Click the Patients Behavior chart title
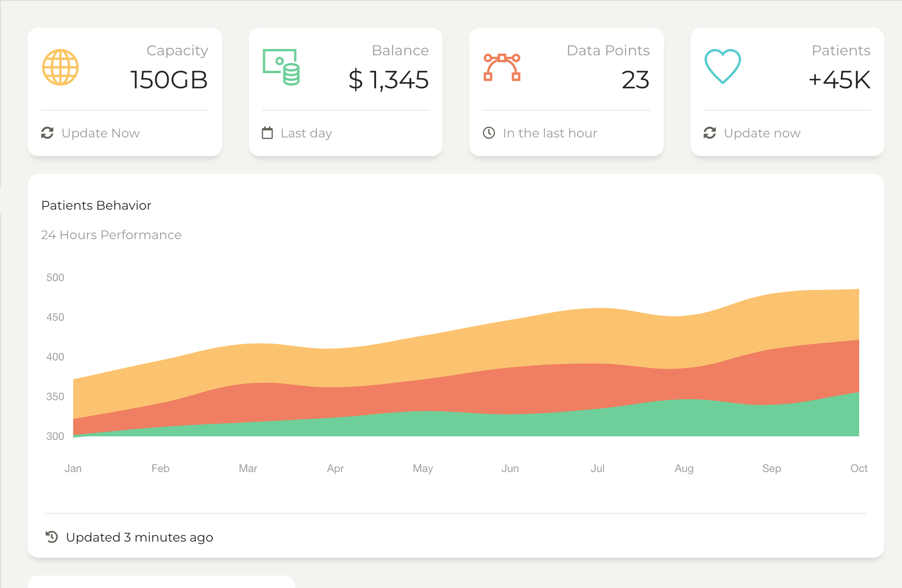Image resolution: width=902 pixels, height=588 pixels. point(96,205)
